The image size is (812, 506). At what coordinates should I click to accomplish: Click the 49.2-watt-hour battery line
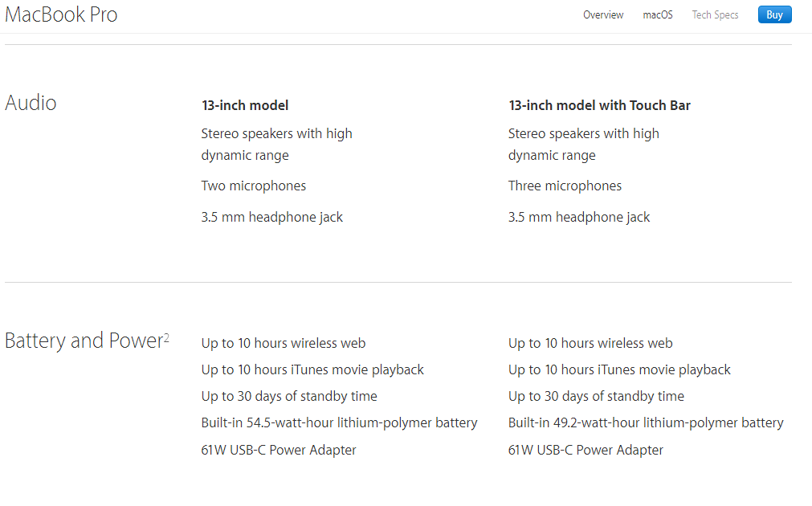[x=646, y=422]
